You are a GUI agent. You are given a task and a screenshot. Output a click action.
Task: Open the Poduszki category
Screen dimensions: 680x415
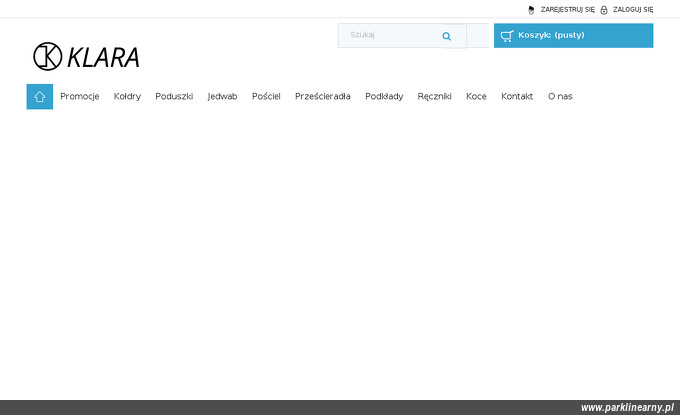coord(174,96)
